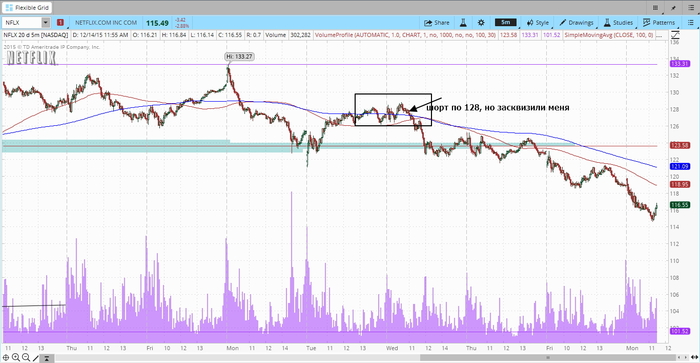Select the drawing tool line icon

(x=36, y=358)
